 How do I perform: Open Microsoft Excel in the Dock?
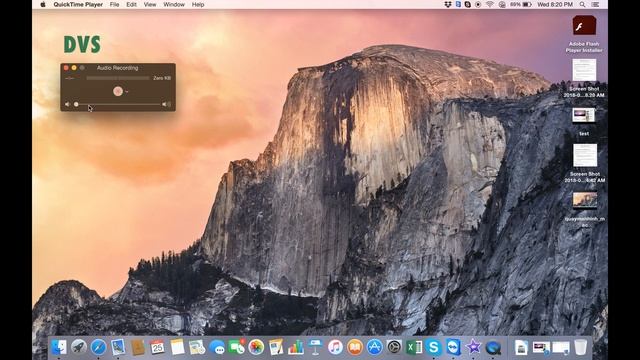[414, 347]
